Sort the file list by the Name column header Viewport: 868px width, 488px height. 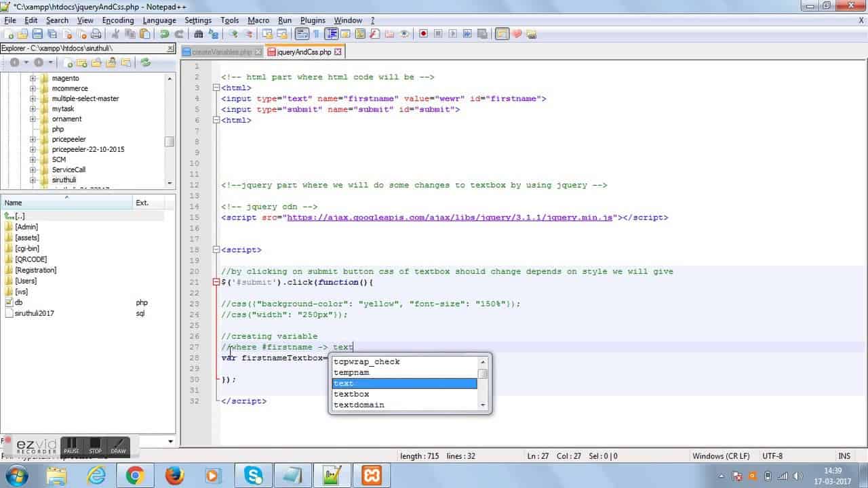click(66, 203)
